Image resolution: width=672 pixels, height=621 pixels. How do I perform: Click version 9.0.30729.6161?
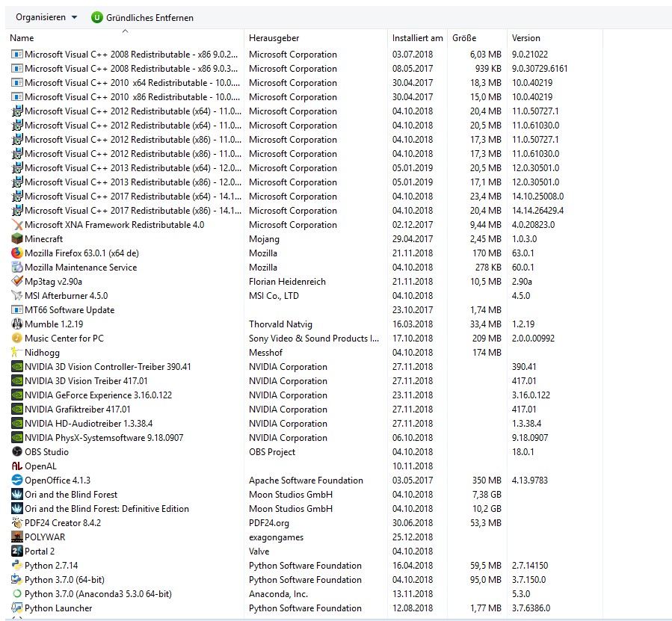click(540, 69)
